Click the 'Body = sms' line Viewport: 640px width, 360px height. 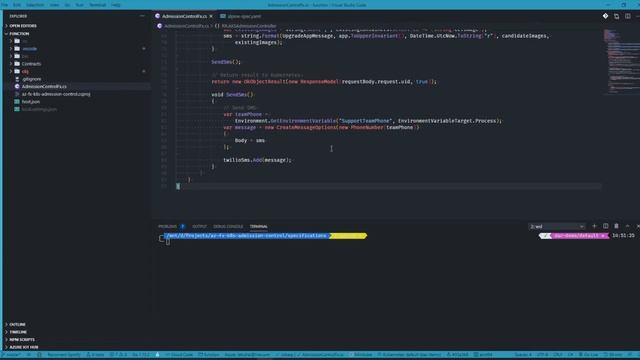coord(250,140)
